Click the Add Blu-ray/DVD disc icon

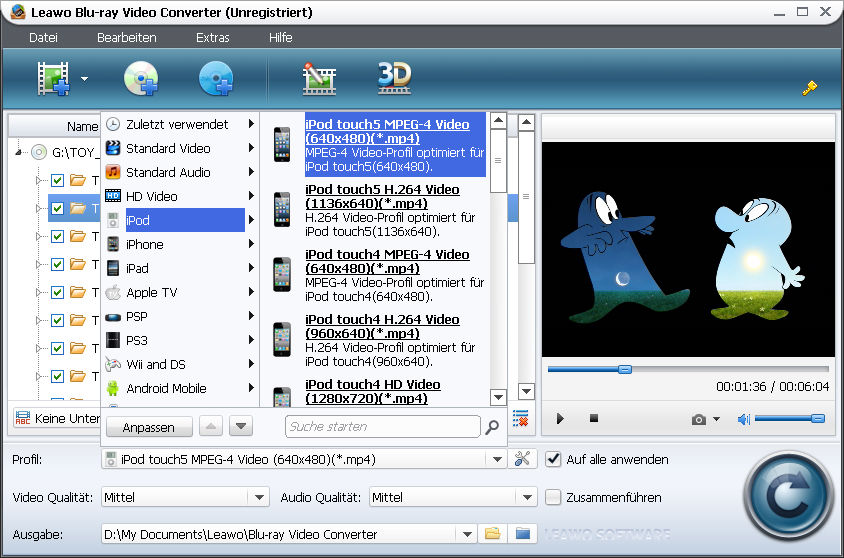(x=141, y=79)
